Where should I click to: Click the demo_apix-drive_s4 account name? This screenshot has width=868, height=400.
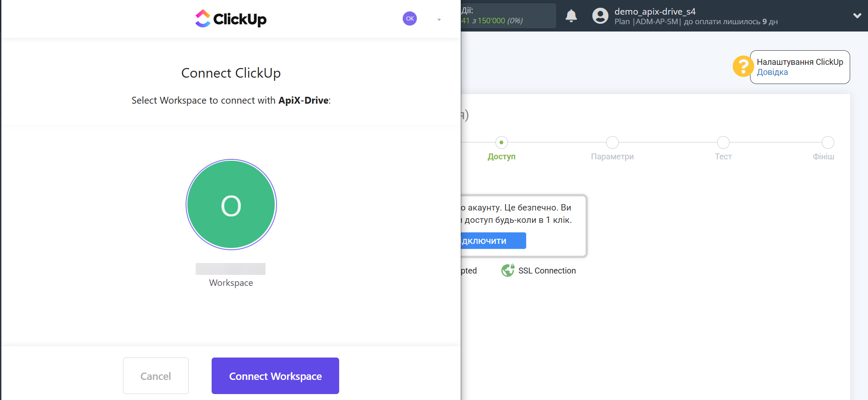pos(655,11)
